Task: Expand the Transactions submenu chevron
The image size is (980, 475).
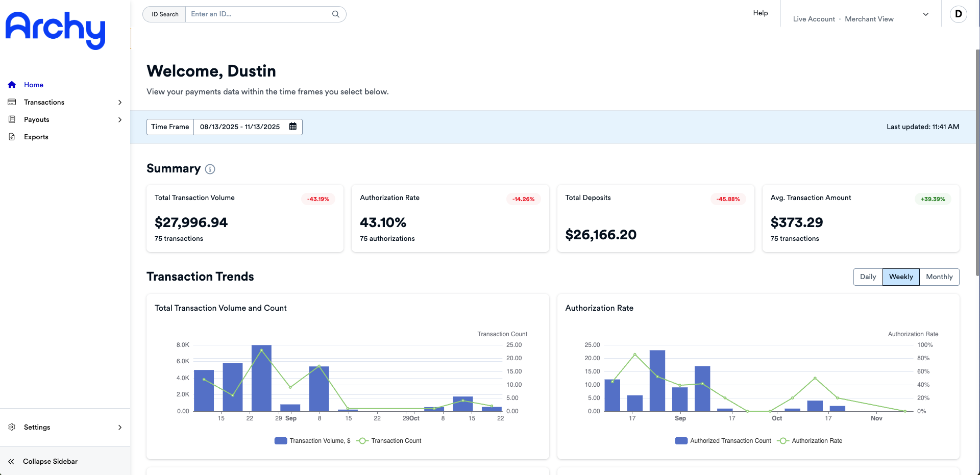Action: click(120, 102)
